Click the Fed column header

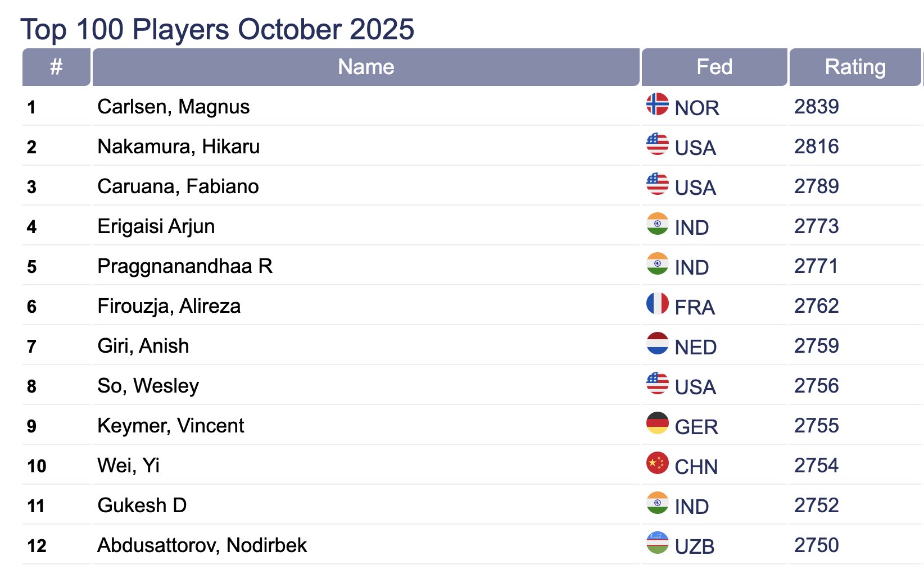(x=714, y=67)
